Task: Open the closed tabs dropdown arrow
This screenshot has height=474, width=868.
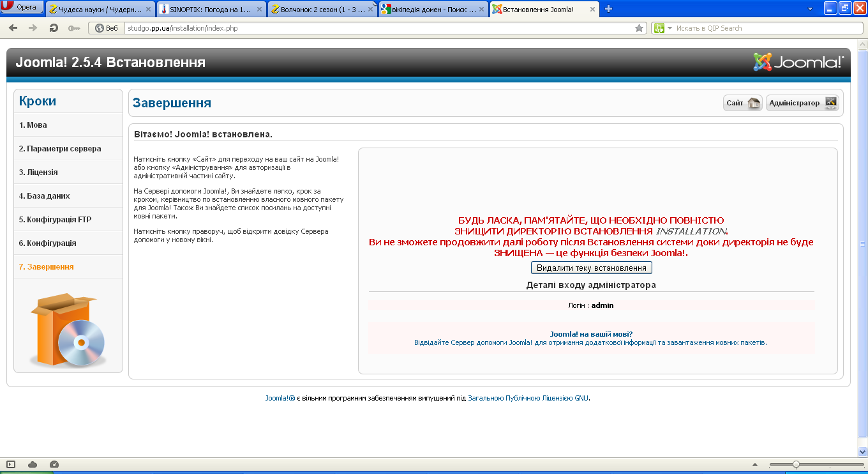Action: (x=811, y=9)
